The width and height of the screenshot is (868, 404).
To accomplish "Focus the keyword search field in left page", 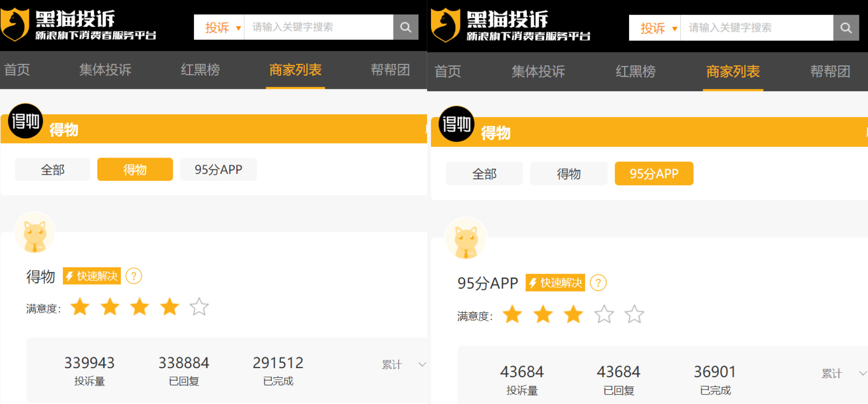I will 319,27.
